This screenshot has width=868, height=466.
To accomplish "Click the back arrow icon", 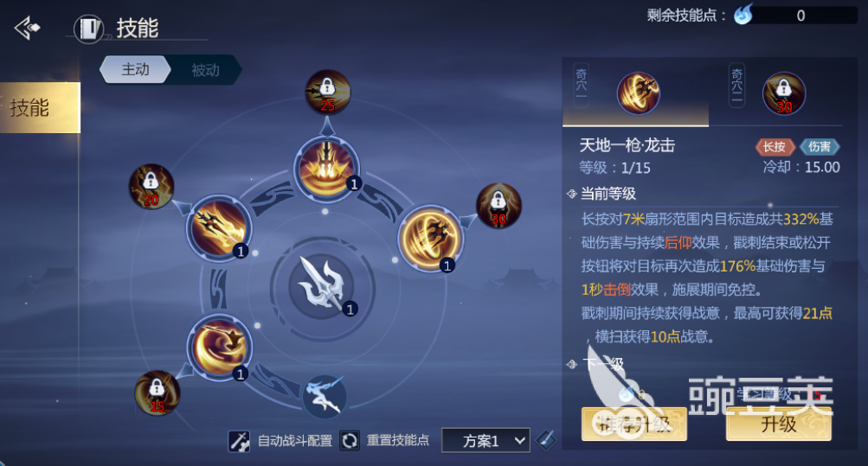I will [27, 28].
